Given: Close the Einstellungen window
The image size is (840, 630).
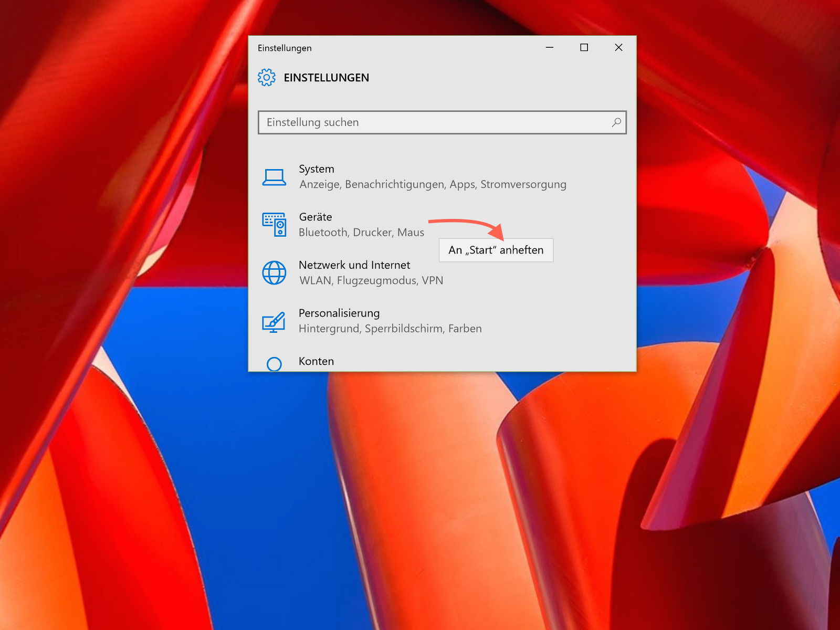Looking at the screenshot, I should tap(618, 47).
